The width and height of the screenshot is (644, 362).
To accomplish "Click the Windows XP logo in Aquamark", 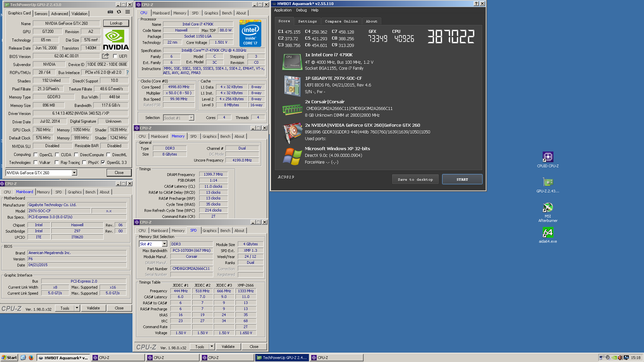I will [x=292, y=156].
